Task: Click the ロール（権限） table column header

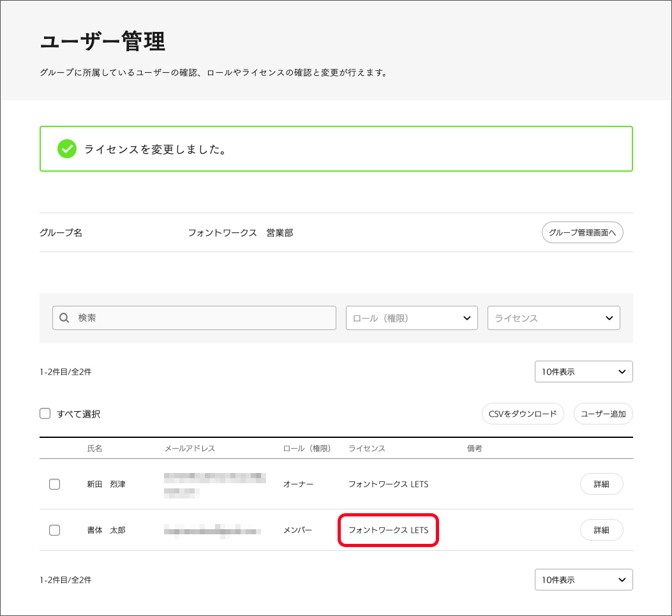Action: [306, 448]
